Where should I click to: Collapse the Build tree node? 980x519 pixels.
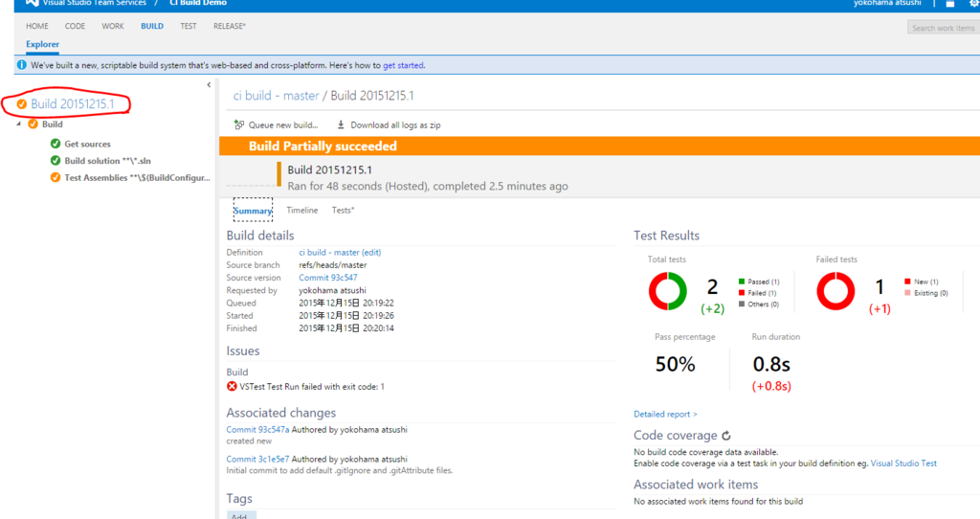tap(19, 124)
